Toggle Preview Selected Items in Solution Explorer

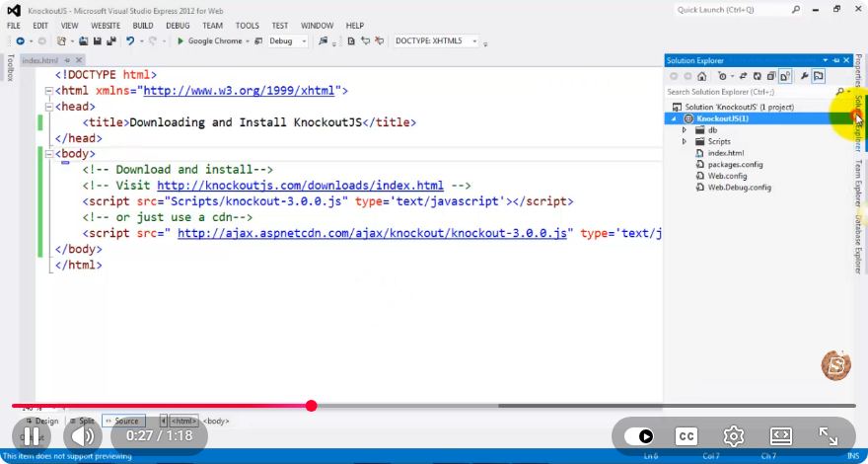click(818, 76)
